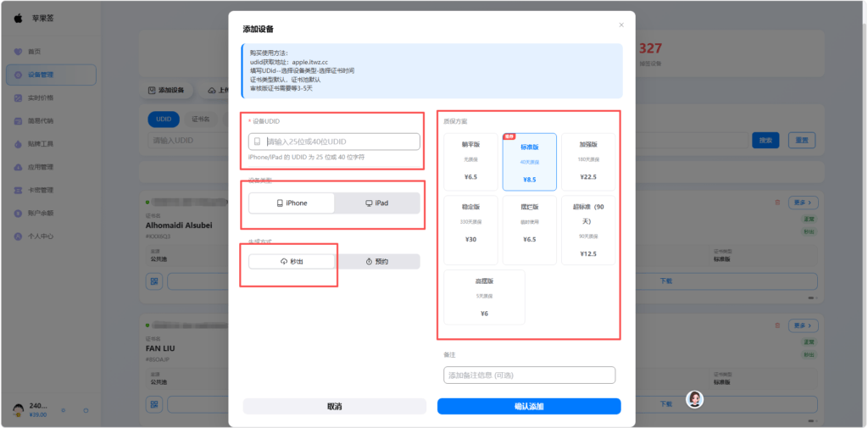The height and width of the screenshot is (428, 868).
Task: Click the blue 确认添加 button
Action: pos(529,407)
